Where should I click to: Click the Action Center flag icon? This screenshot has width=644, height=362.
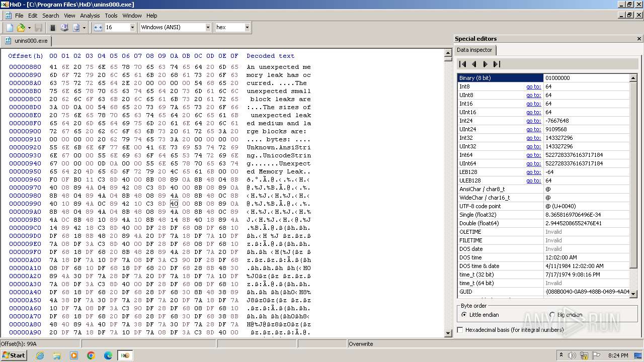coord(597,355)
